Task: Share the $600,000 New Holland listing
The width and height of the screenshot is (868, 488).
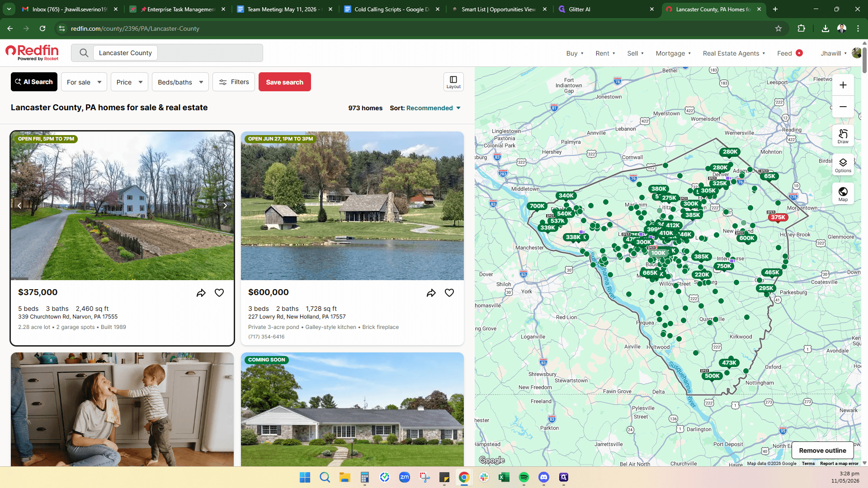Action: (x=431, y=293)
